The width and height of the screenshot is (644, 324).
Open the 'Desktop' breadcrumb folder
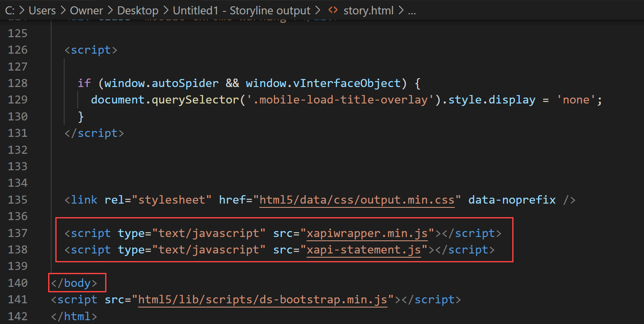click(138, 11)
